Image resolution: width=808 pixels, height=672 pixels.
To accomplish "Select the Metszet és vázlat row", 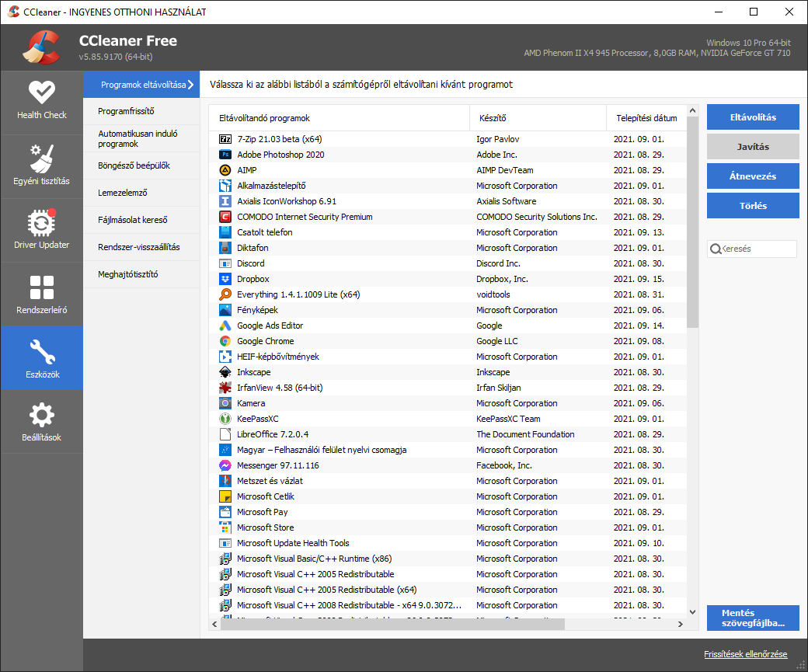I will (448, 481).
